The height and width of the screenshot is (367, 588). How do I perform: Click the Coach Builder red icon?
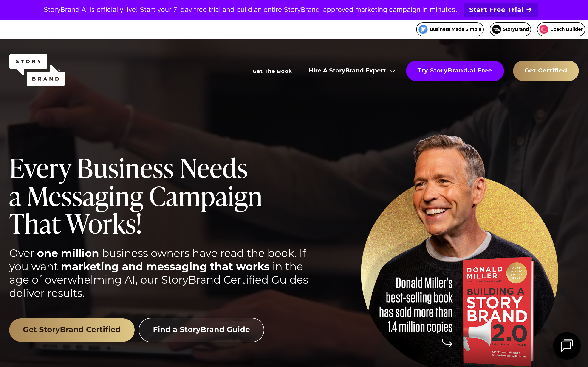544,29
